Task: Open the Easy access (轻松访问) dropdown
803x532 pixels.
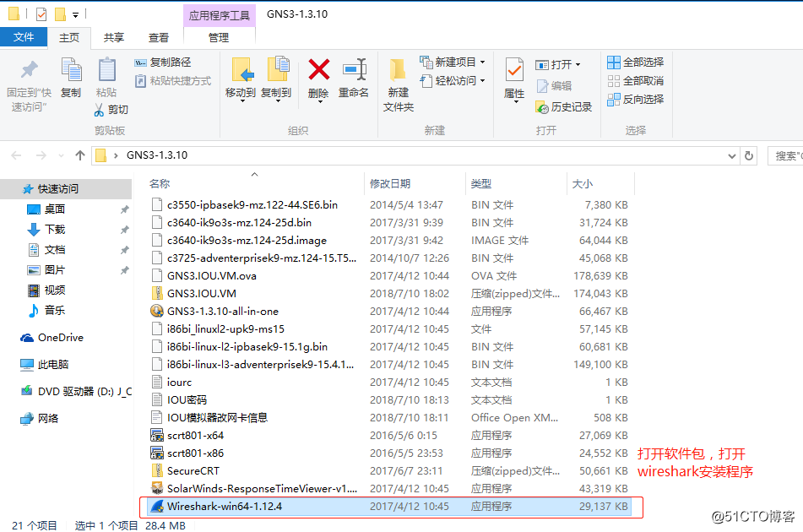Action: (452, 81)
